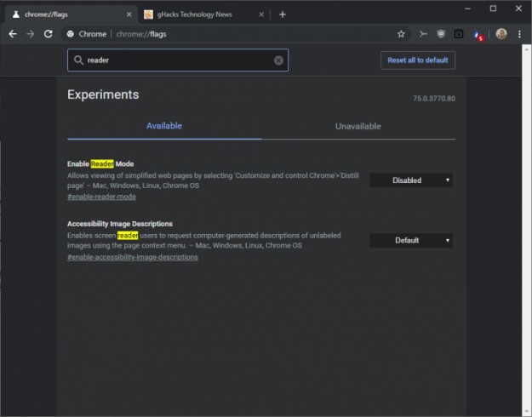Reload the chrome://flags page
The image size is (532, 417).
tap(49, 34)
